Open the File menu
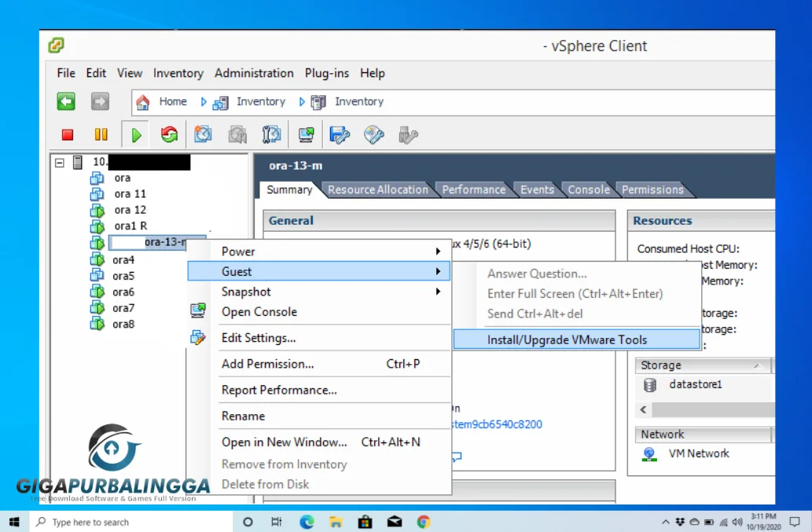This screenshot has height=532, width=812. click(x=66, y=74)
